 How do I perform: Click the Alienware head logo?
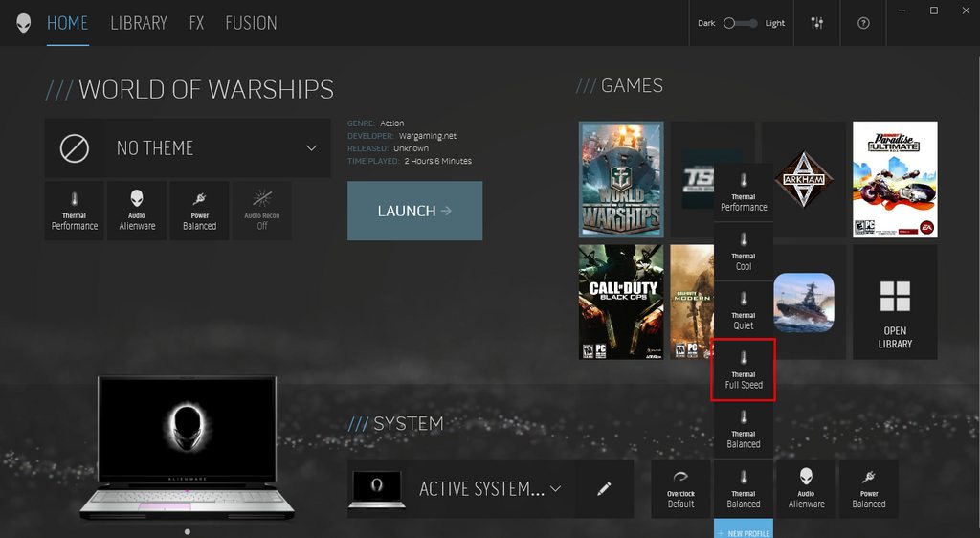(23, 23)
